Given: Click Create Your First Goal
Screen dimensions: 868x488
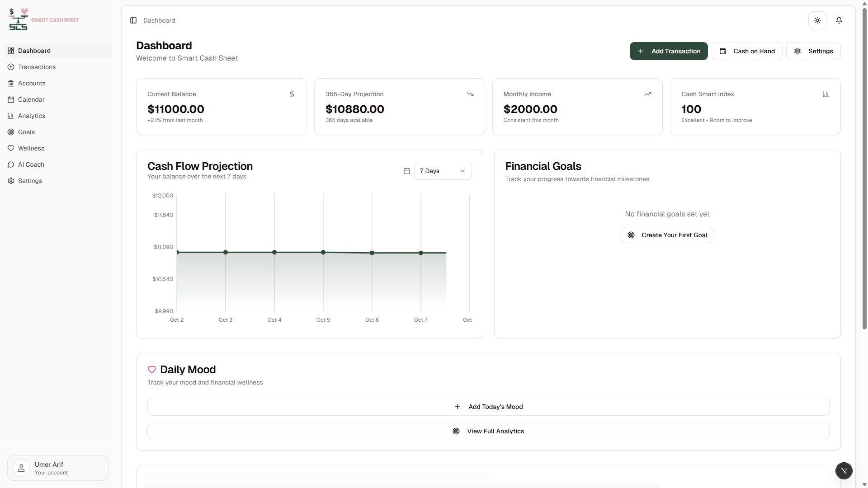Looking at the screenshot, I should pos(667,235).
